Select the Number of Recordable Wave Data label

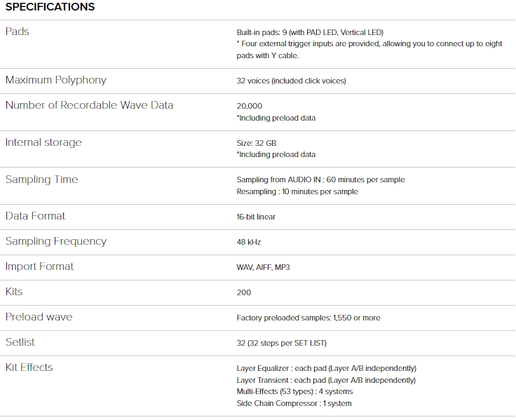point(89,105)
